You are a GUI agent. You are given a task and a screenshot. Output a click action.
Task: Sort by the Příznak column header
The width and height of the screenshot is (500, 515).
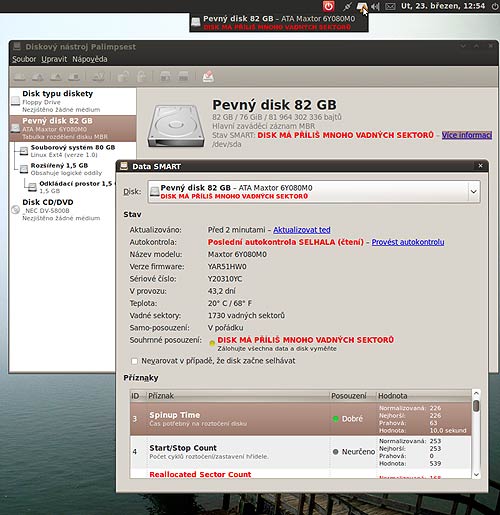(x=238, y=396)
